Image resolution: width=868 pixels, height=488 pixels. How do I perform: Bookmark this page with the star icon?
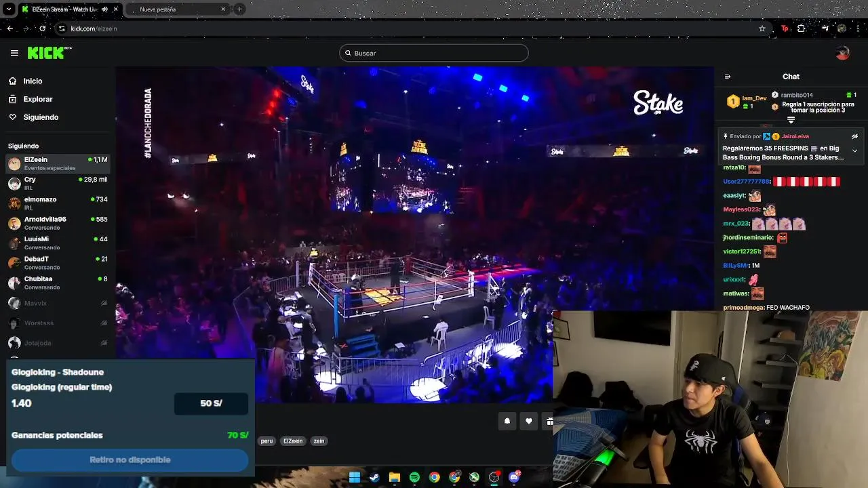coord(762,28)
